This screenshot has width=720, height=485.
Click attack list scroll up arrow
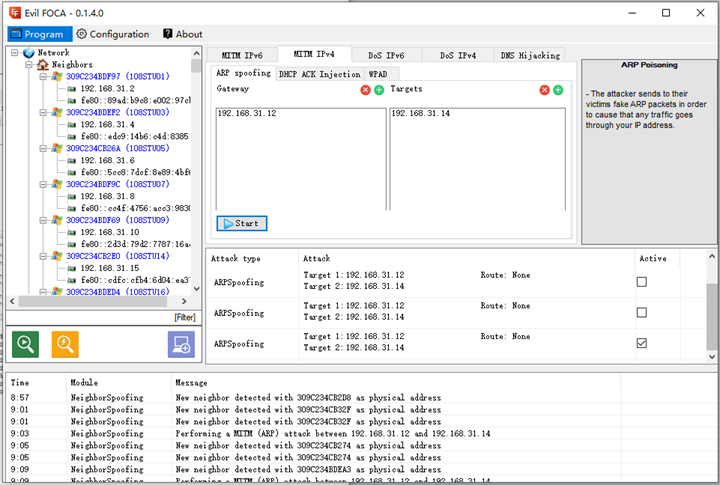[712, 256]
